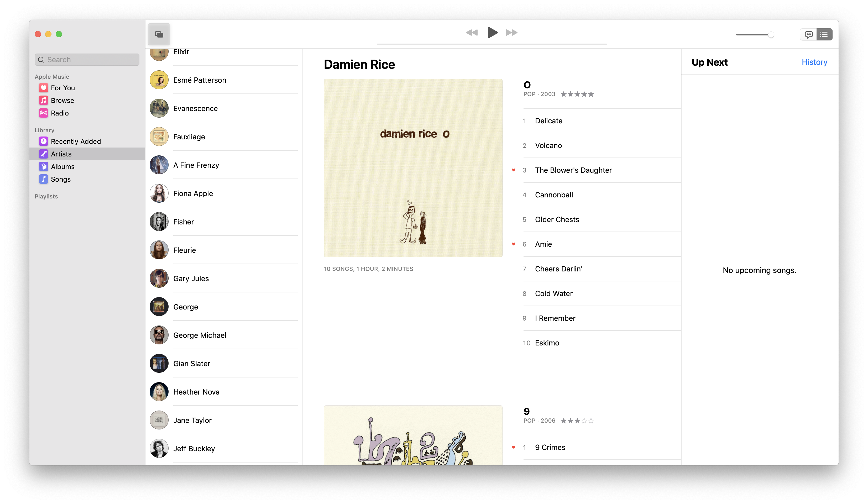Select track The Blower's Daughter
Viewport: 868px width, 504px height.
point(602,170)
